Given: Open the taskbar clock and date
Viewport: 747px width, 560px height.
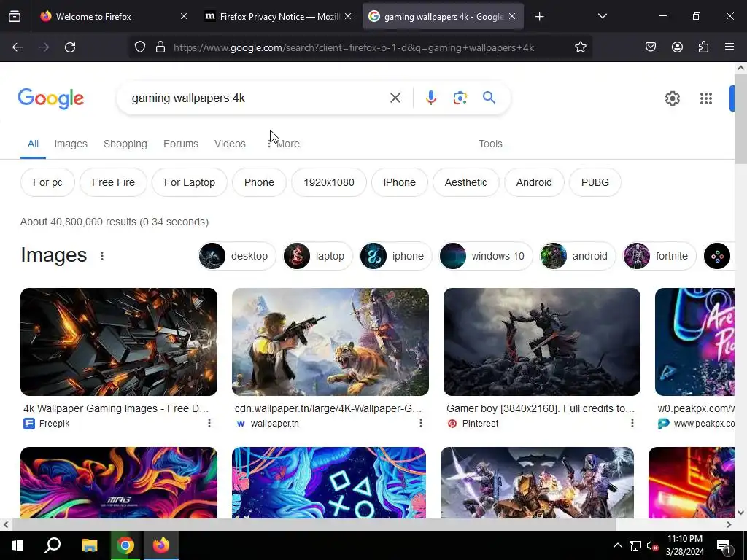Looking at the screenshot, I should [684, 545].
